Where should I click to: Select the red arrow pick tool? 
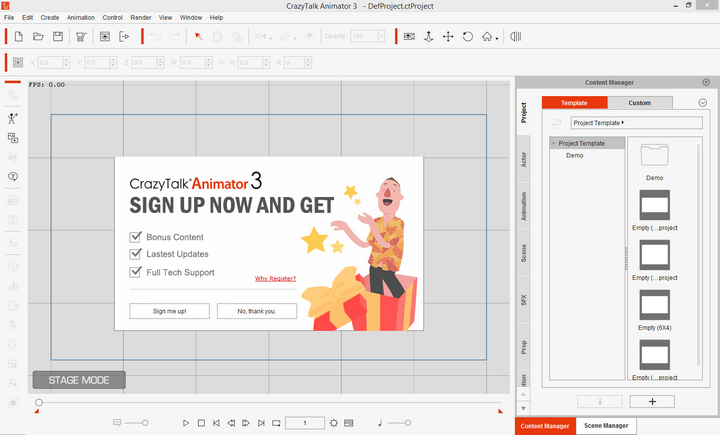tap(198, 37)
